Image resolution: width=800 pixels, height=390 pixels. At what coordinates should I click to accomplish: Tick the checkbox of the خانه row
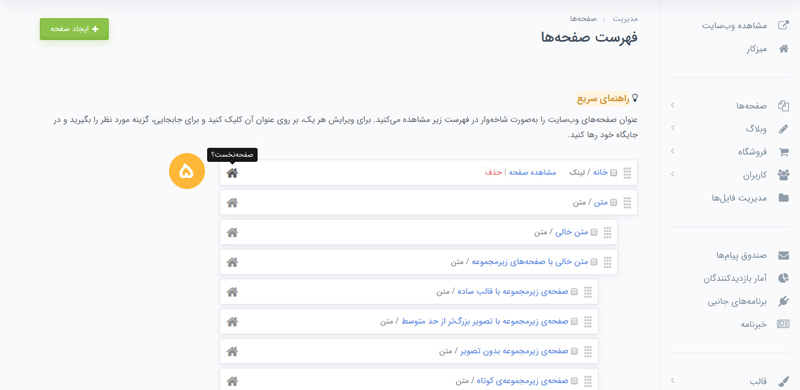coord(613,173)
